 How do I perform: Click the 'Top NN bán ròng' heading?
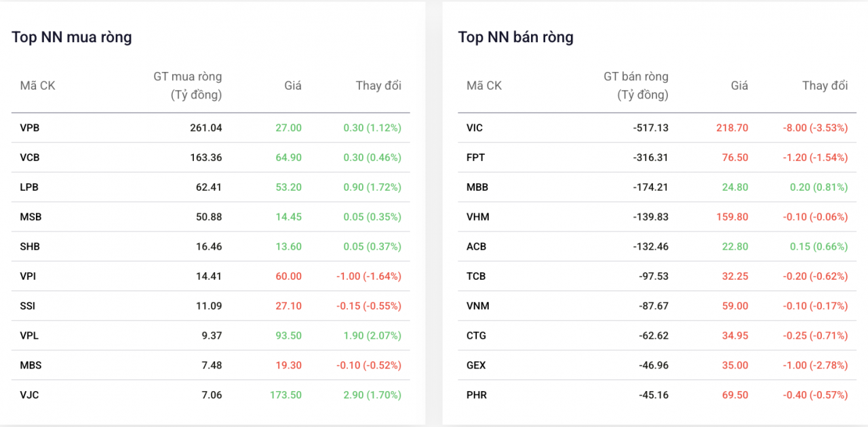click(x=516, y=37)
